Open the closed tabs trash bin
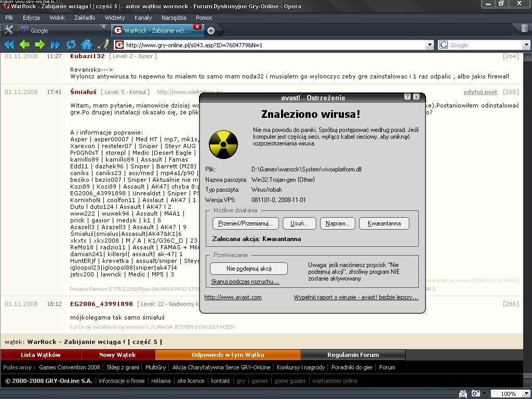Screen dimensions: 532x399 (524, 29)
